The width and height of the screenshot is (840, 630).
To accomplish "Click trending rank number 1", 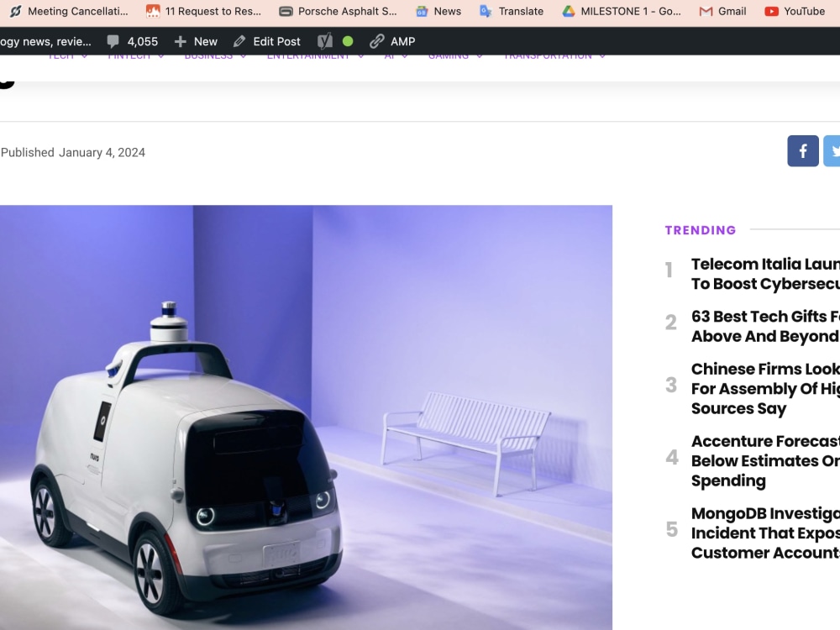I will tap(669, 270).
